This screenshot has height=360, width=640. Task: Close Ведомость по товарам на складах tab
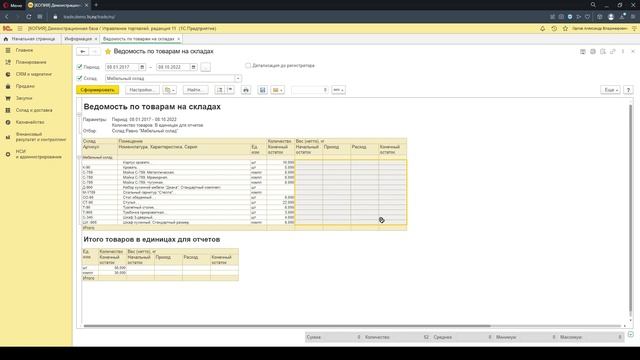coord(178,39)
